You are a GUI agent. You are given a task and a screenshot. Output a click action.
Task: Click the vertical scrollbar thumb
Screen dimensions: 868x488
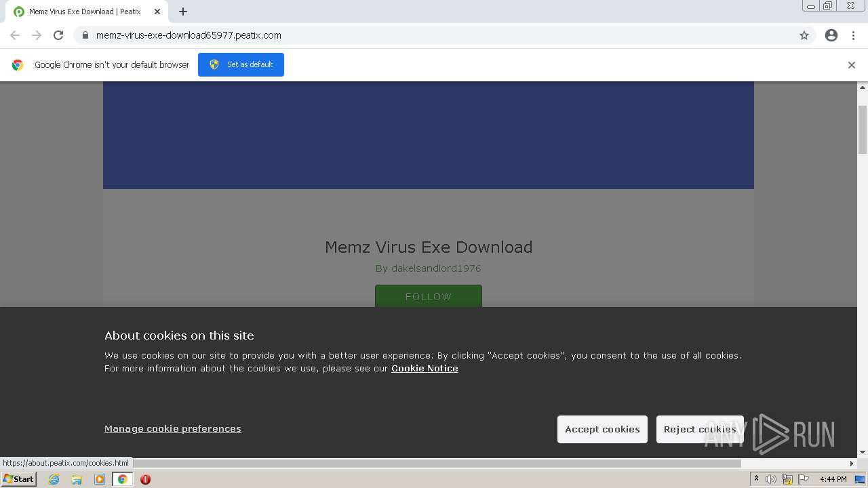point(863,130)
